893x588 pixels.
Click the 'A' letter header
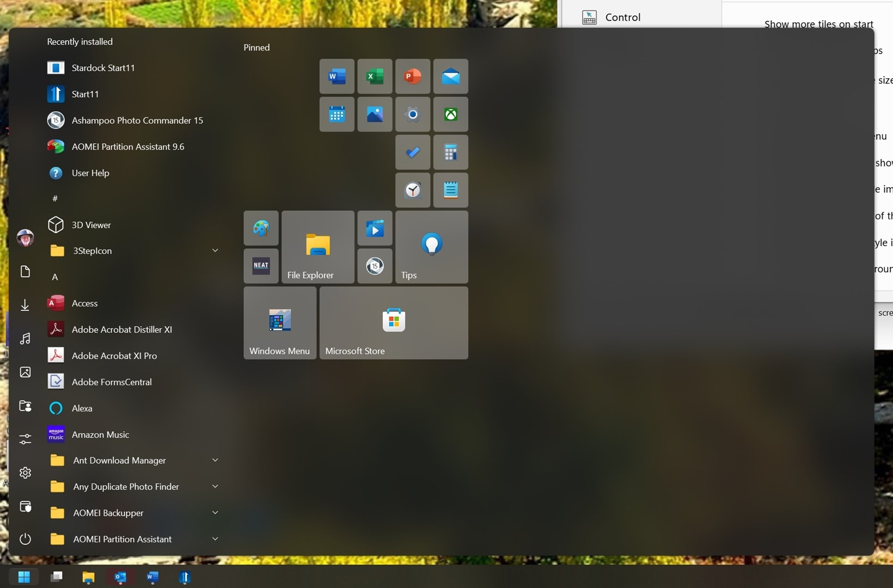(55, 277)
